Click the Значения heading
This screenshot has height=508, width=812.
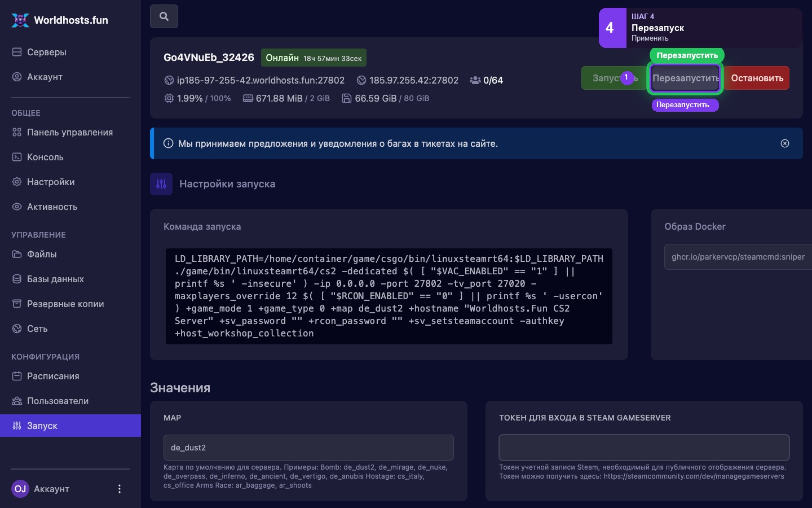(180, 388)
